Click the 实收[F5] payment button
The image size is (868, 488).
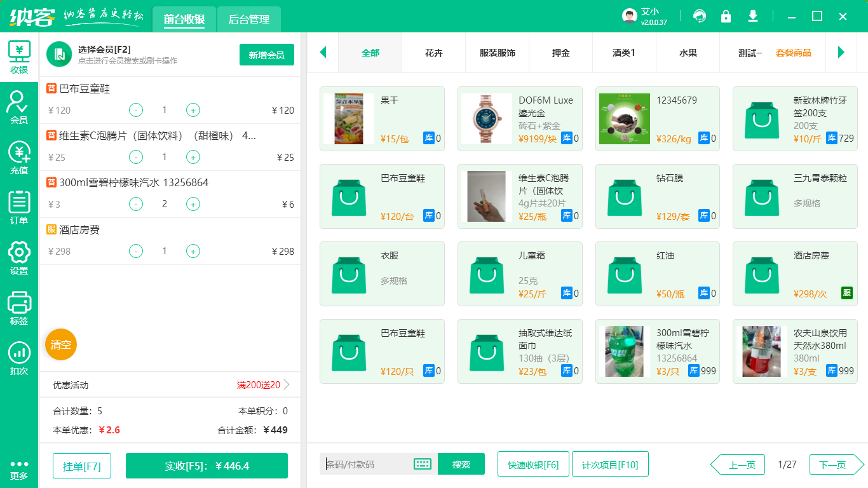206,465
